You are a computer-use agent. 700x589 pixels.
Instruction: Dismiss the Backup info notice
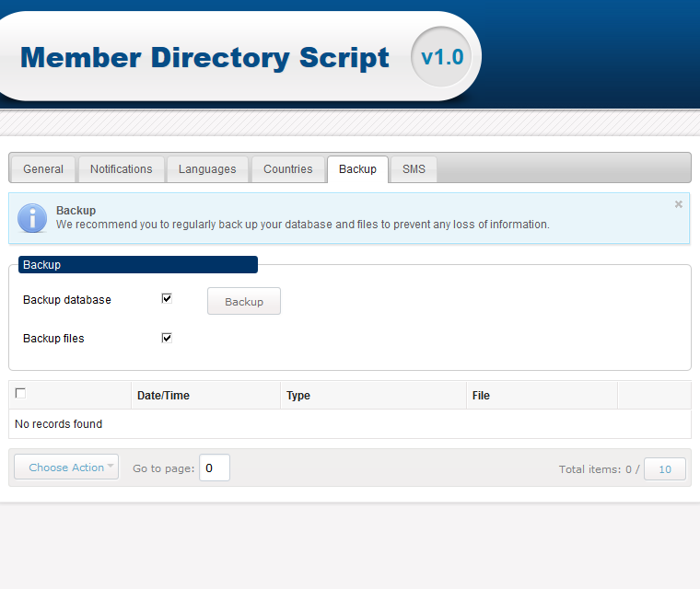click(679, 204)
